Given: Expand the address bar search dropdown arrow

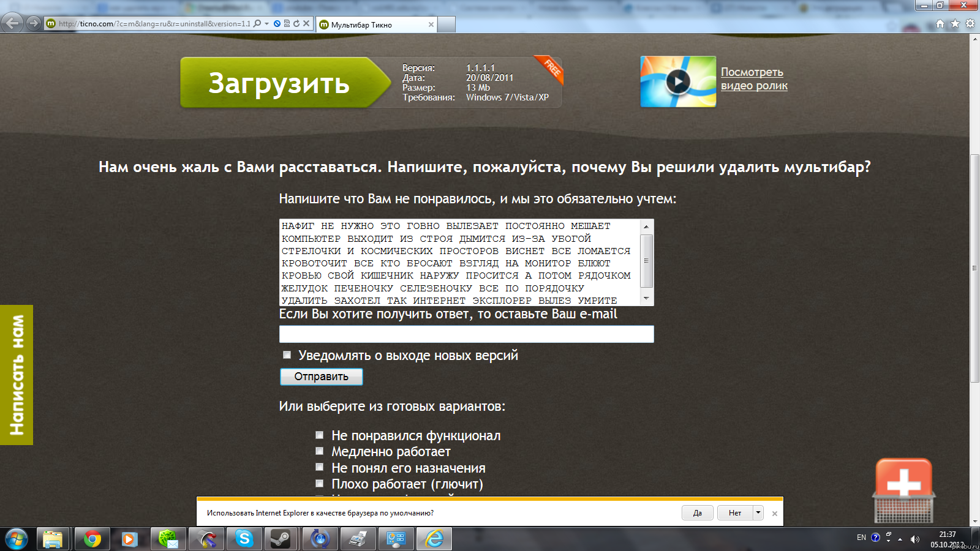Looking at the screenshot, I should tap(266, 24).
